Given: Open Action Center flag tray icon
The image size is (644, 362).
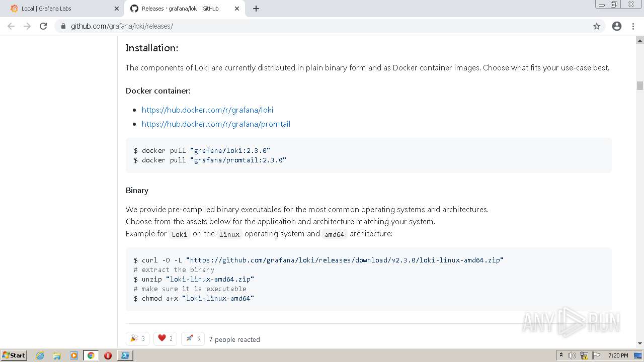Looking at the screenshot, I should pos(596,355).
